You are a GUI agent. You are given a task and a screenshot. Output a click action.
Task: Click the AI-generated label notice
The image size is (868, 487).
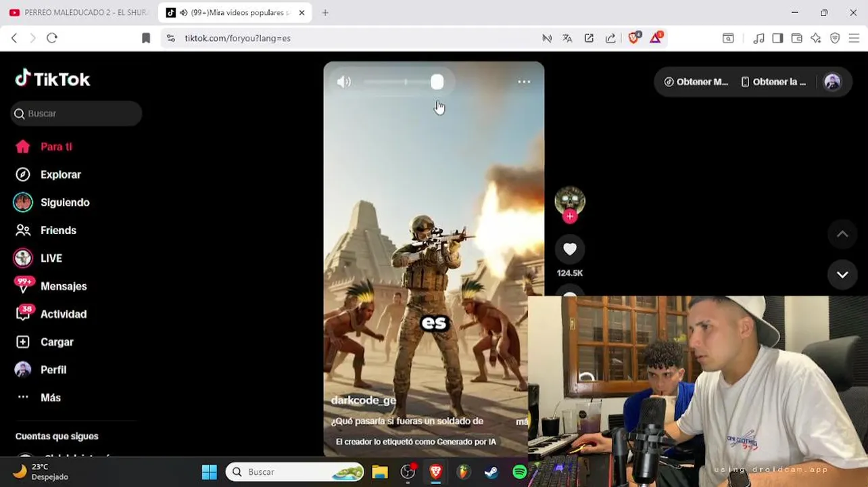click(416, 442)
